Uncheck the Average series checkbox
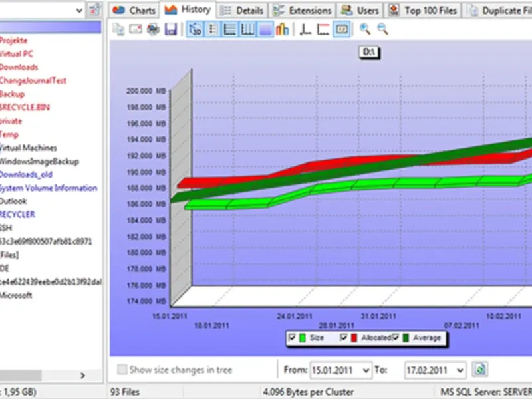The height and width of the screenshot is (399, 532). pos(395,338)
